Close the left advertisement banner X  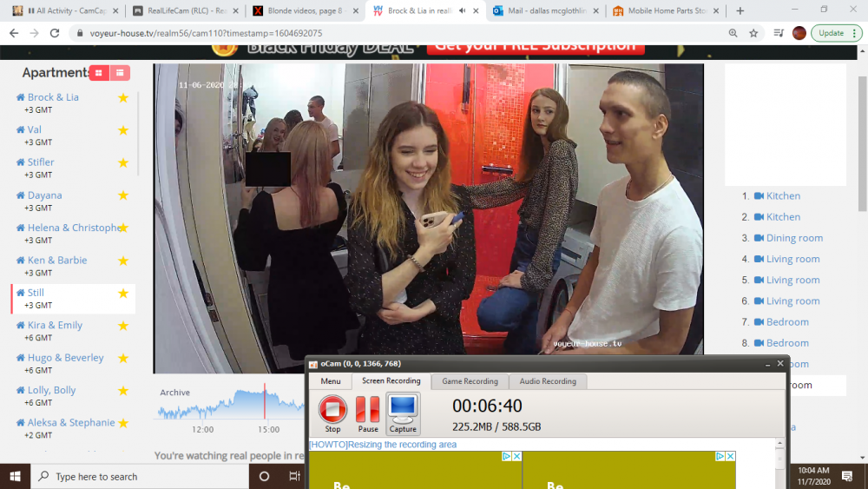(x=516, y=456)
